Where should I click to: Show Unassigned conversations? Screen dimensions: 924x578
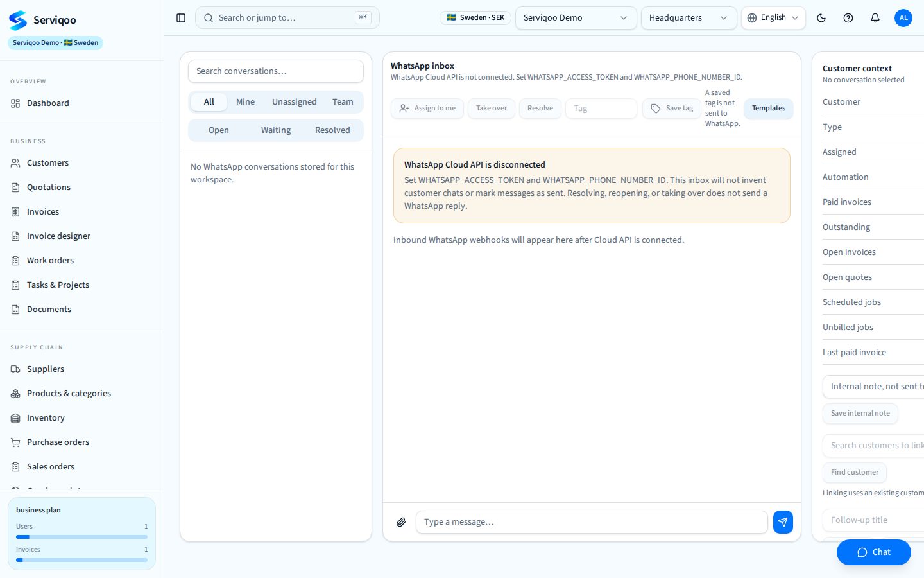click(295, 102)
